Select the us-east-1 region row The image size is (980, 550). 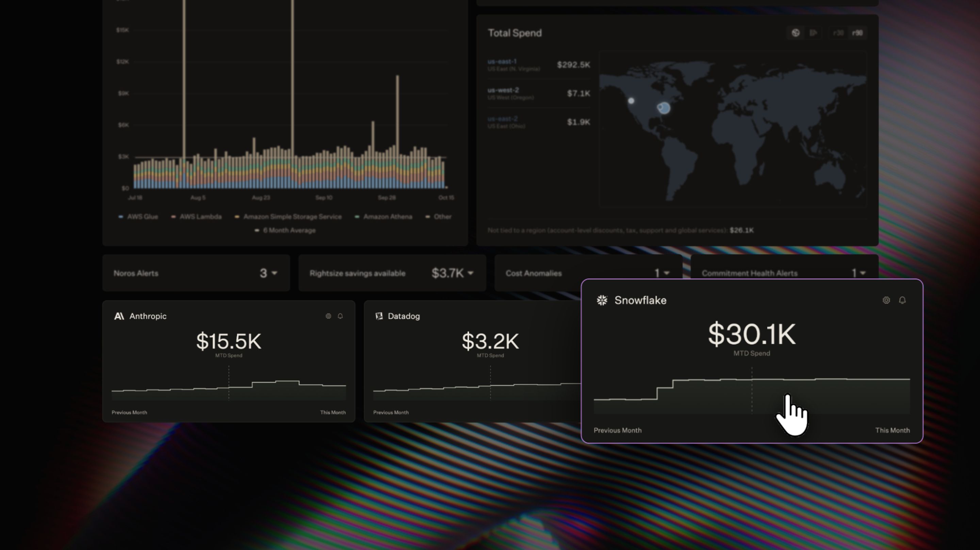[539, 65]
